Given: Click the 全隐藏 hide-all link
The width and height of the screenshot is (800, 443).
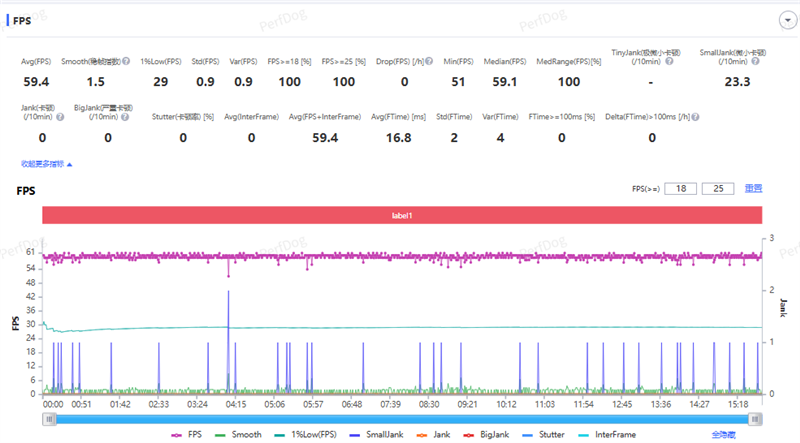Looking at the screenshot, I should [x=724, y=435].
